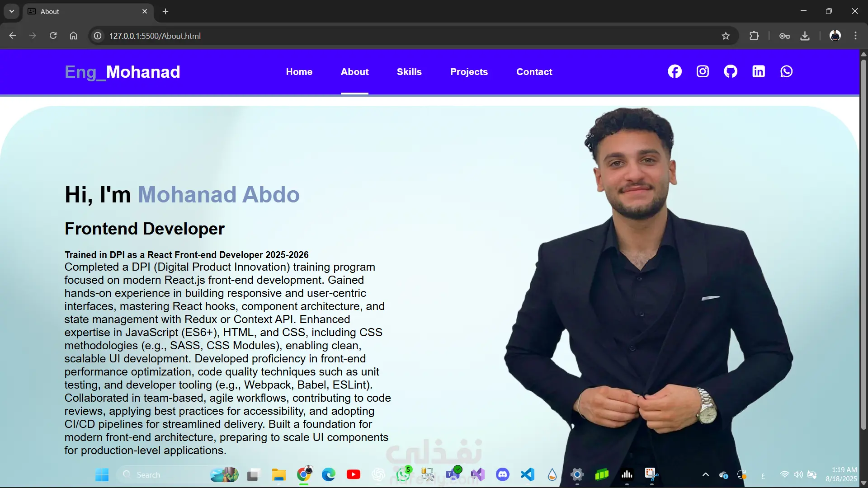Open the browser downloads icon

[x=805, y=36]
